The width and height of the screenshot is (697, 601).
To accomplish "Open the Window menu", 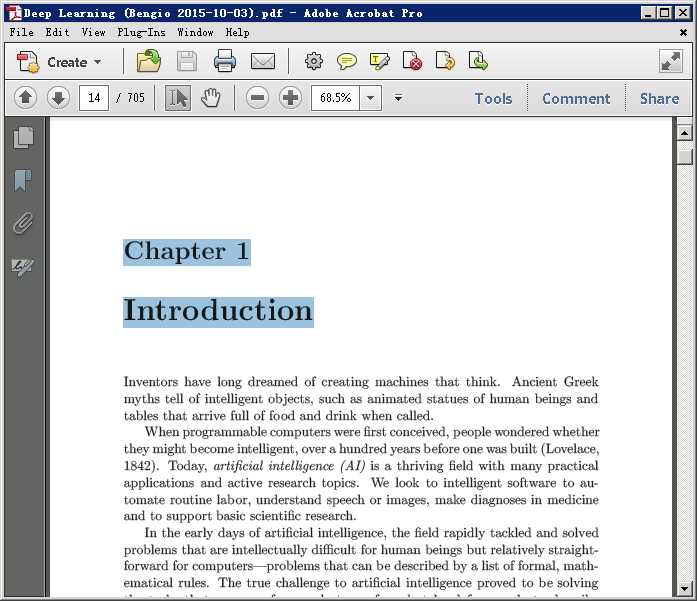I will [195, 32].
